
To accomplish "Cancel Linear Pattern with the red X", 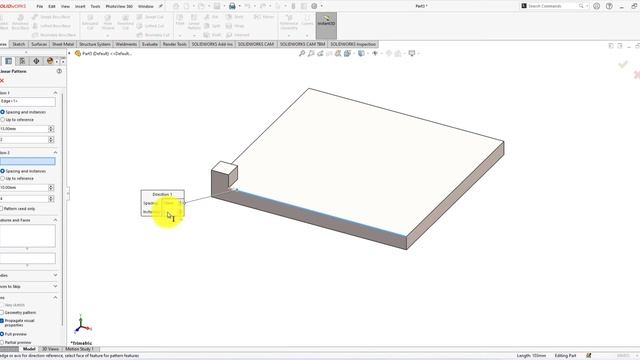I will [2, 81].
